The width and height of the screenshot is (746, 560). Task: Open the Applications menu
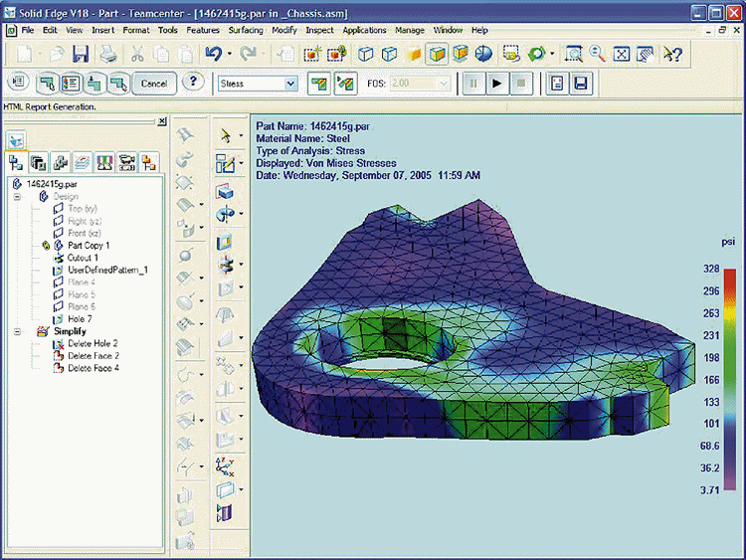click(x=364, y=30)
